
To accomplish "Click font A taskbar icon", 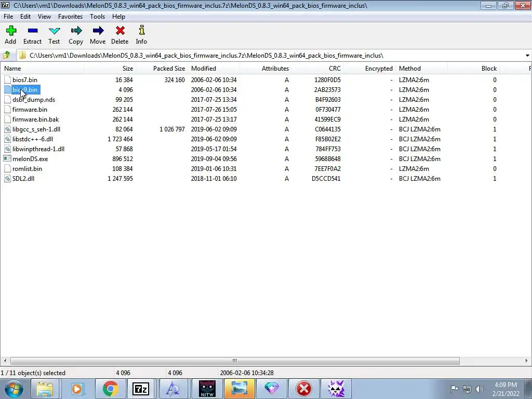I will pos(174,389).
